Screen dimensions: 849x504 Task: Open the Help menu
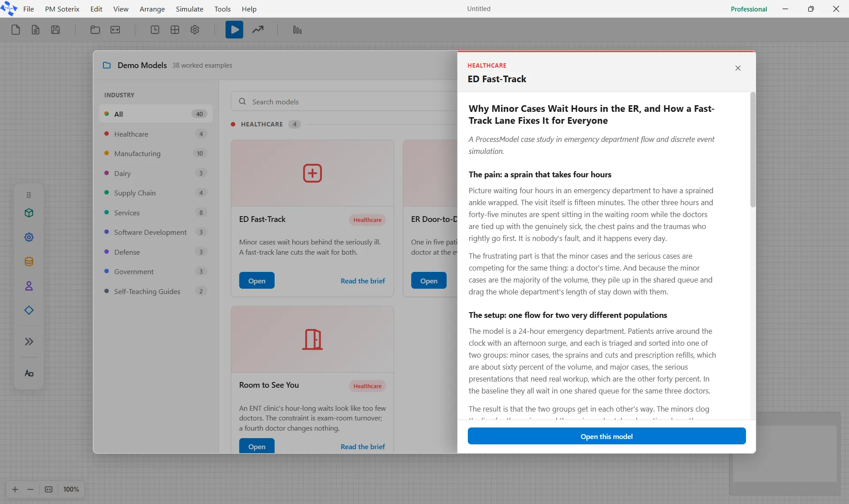249,9
